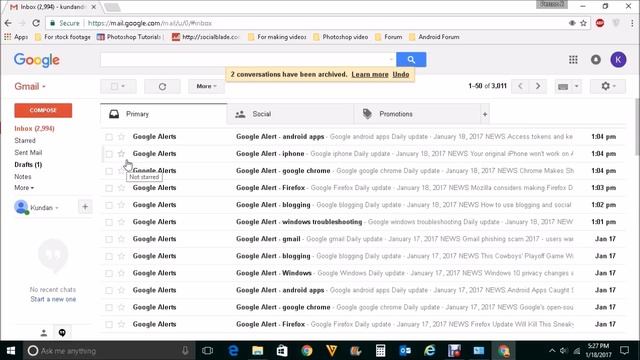Open the Drafts (1) folder
Screen dimensions: 640x360
28,164
